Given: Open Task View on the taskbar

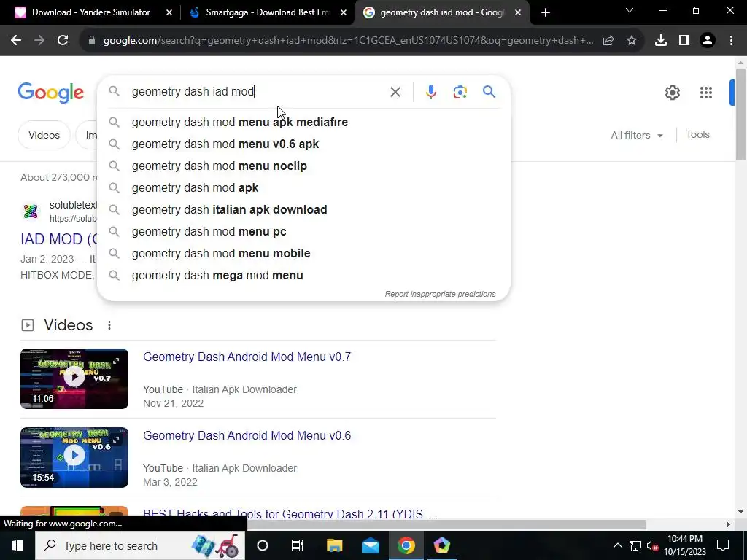Looking at the screenshot, I should (x=298, y=545).
